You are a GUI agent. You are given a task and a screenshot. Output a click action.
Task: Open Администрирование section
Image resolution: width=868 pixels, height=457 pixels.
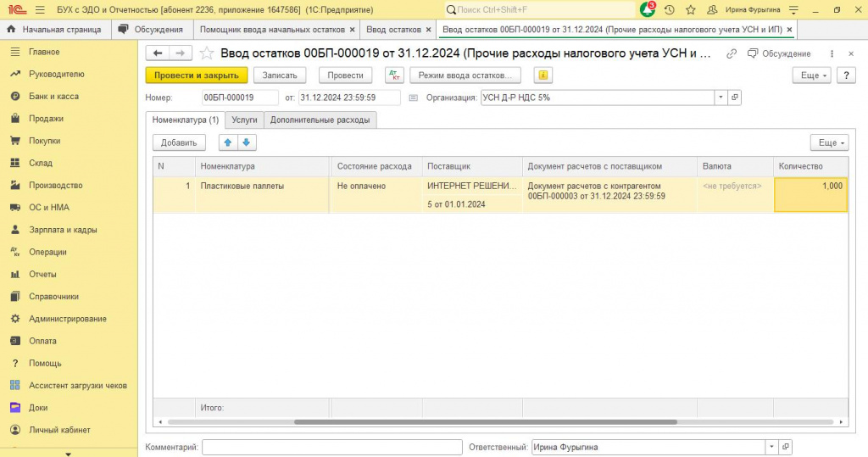pos(69,319)
